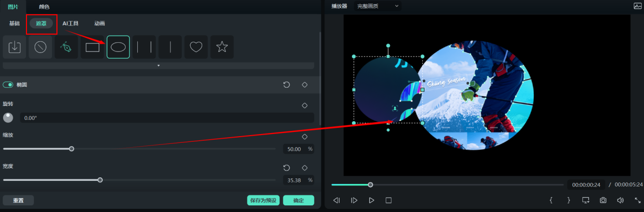Open the 基础 sub-tab
The width and height of the screenshot is (644, 212).
pos(14,23)
